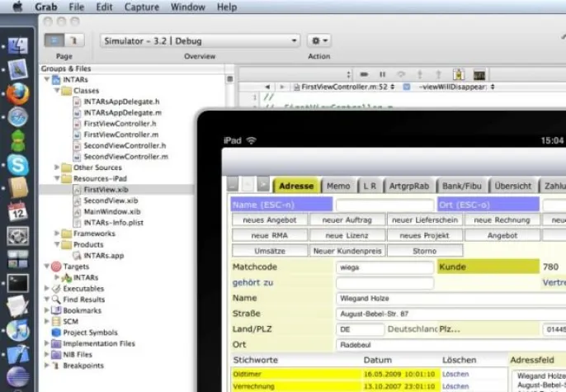The height and width of the screenshot is (392, 566).
Task: Open iTunes from the Dock
Action: tap(18, 330)
